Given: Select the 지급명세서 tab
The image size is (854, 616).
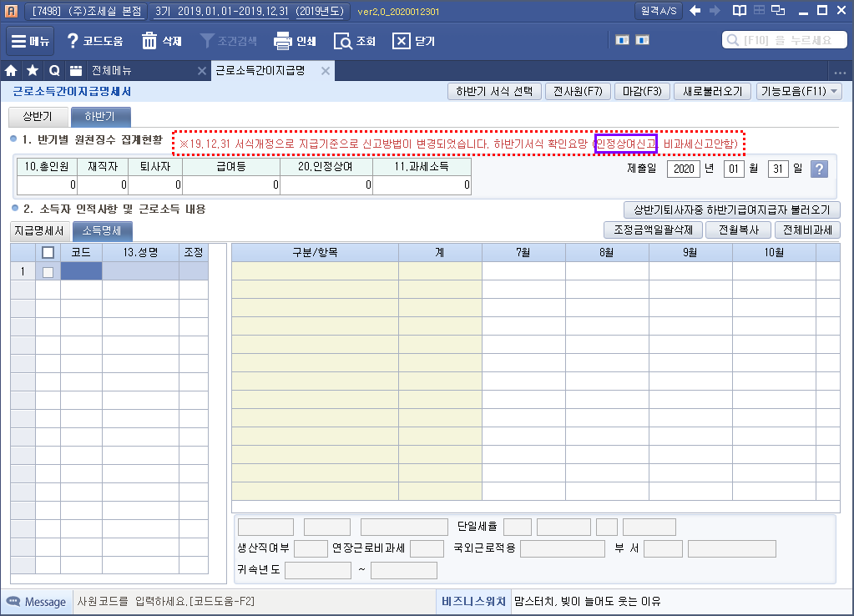Looking at the screenshot, I should (x=39, y=231).
